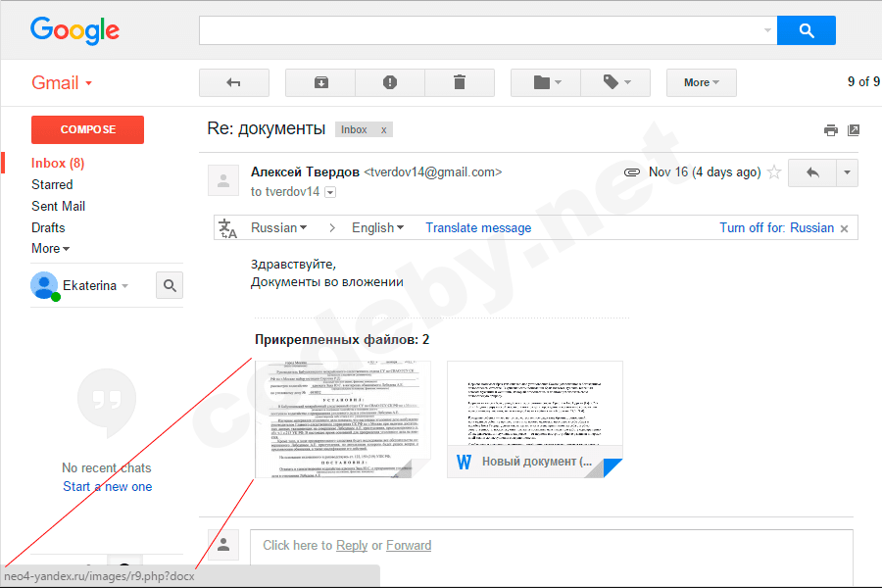Click sender avatar beside Алексей Твердов
The image size is (882, 588).
pyautogui.click(x=223, y=180)
